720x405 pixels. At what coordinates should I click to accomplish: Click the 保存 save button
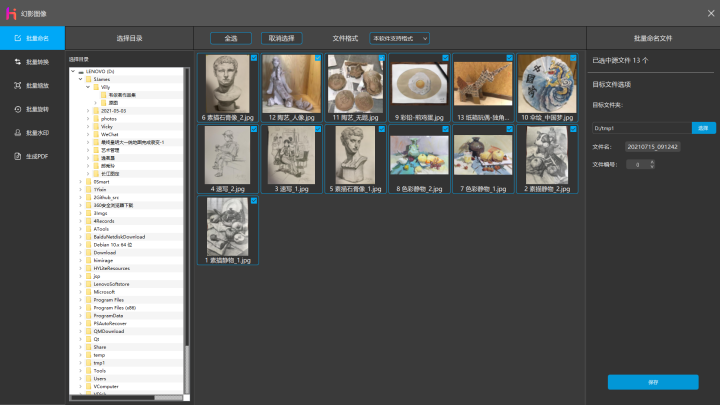click(x=653, y=382)
